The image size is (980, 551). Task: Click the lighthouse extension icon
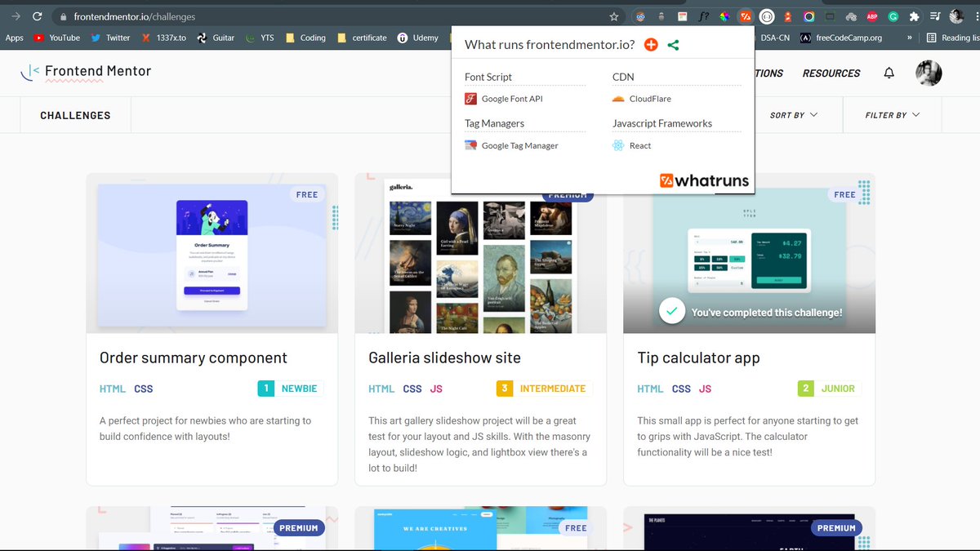[x=788, y=16]
